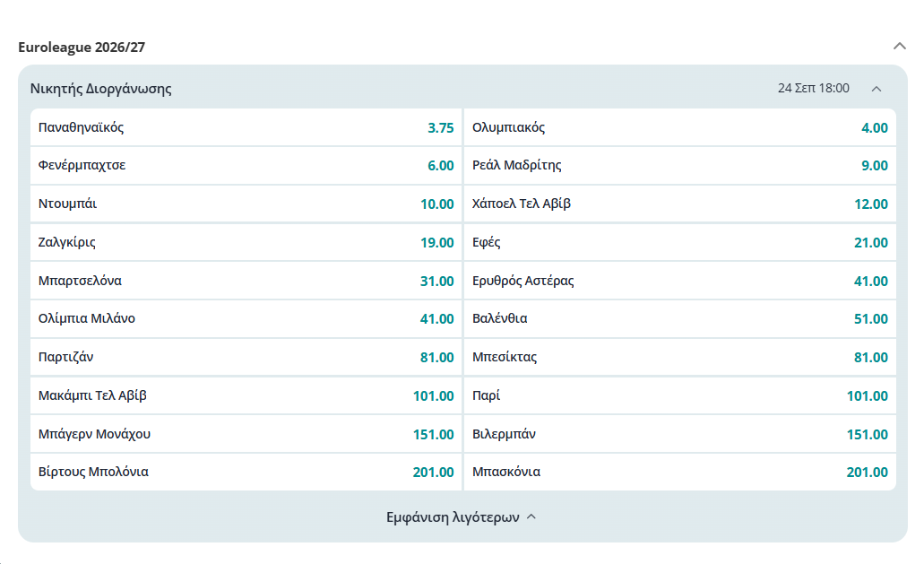Choose Χάποελ Τελ Αβίβ at 12.00
Image resolution: width=924 pixels, height=564 pixels.
pyautogui.click(x=680, y=204)
